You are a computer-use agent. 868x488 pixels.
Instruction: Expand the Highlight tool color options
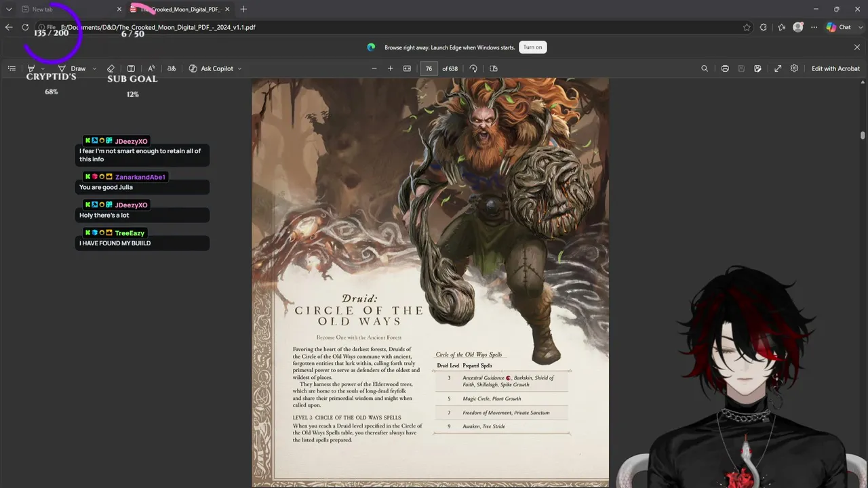43,68
